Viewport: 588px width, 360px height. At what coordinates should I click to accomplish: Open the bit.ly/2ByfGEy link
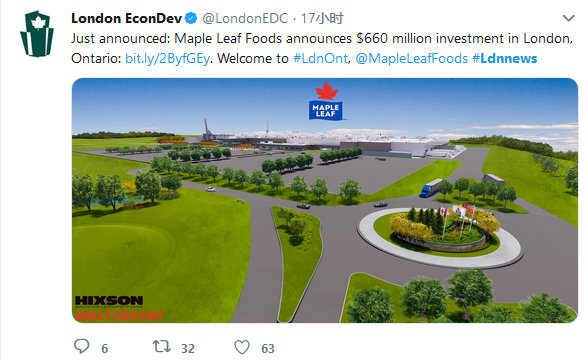[x=167, y=58]
